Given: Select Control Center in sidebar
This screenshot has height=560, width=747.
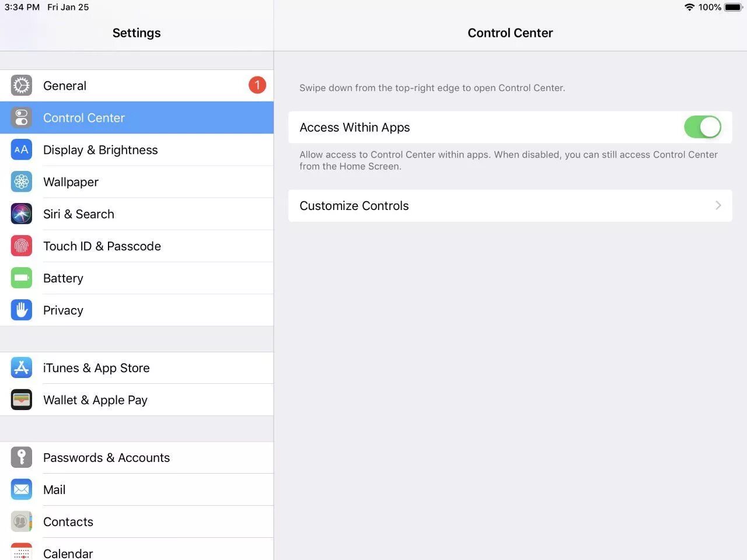Looking at the screenshot, I should click(x=137, y=118).
